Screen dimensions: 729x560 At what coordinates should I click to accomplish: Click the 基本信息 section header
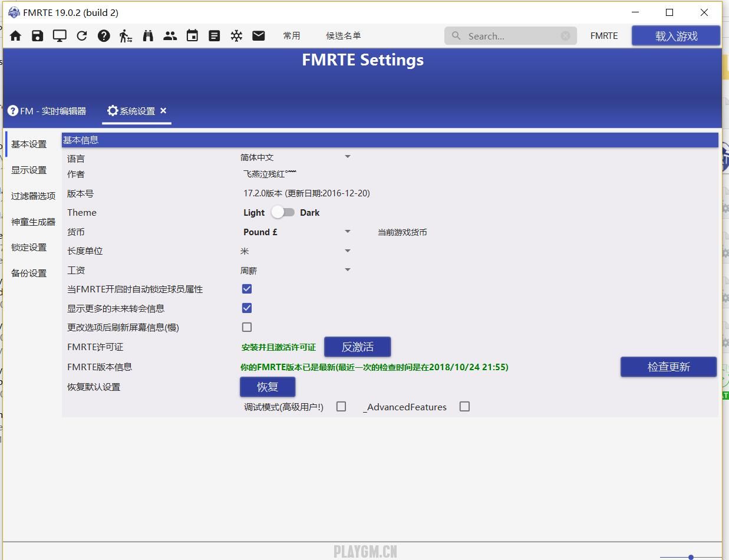390,140
